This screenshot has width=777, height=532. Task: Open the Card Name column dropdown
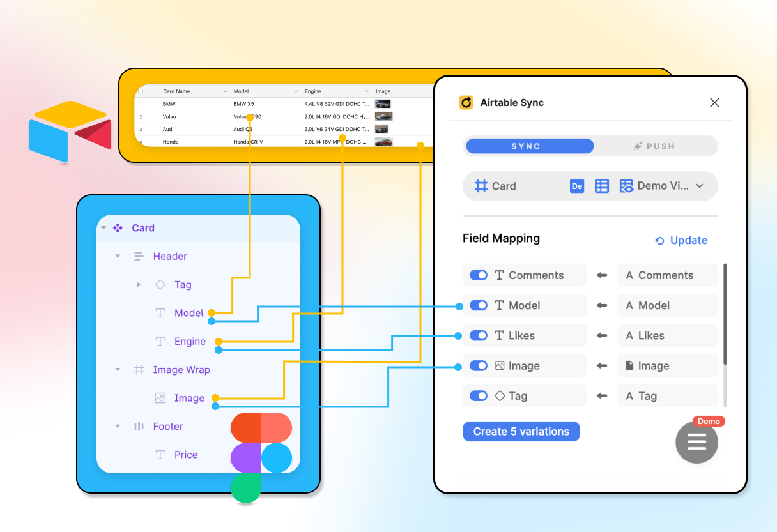click(225, 91)
